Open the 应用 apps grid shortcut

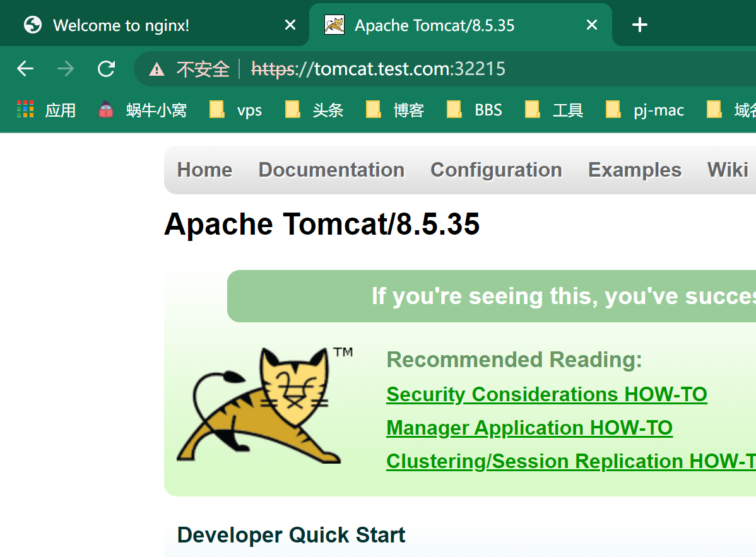point(47,110)
